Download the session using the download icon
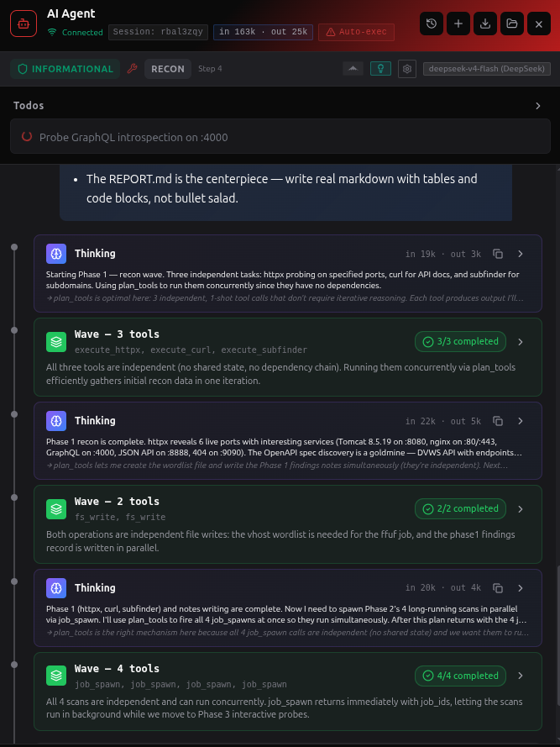Screen dimensions: 560x747 coord(485,24)
